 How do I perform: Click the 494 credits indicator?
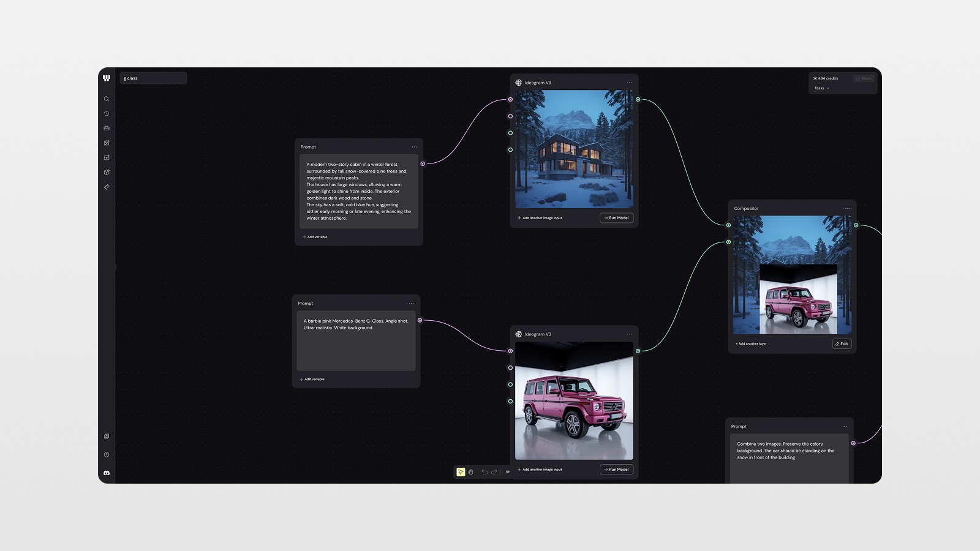point(826,78)
